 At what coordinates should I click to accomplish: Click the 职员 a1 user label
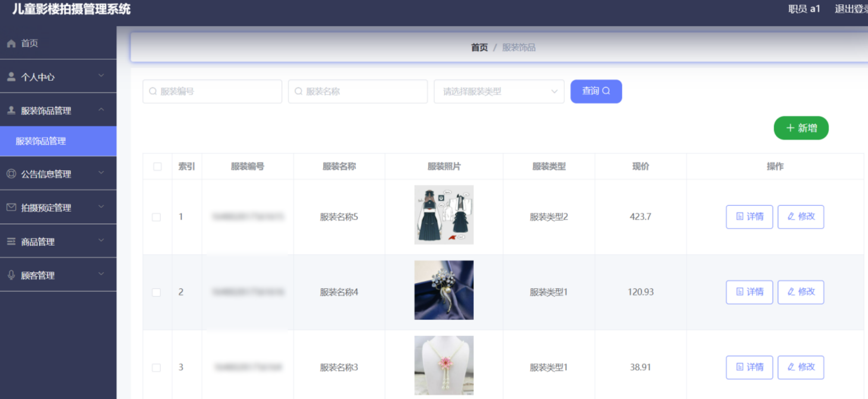(x=804, y=9)
